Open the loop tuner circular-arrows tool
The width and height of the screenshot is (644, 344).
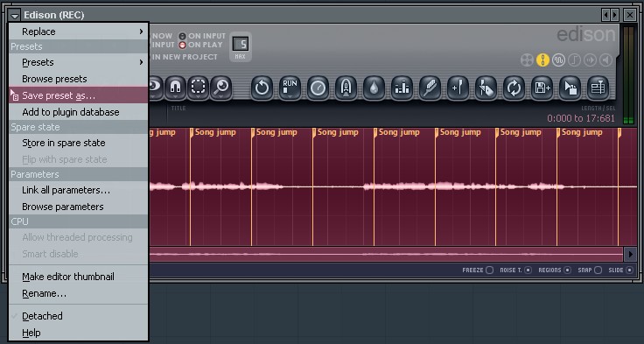[x=514, y=88]
